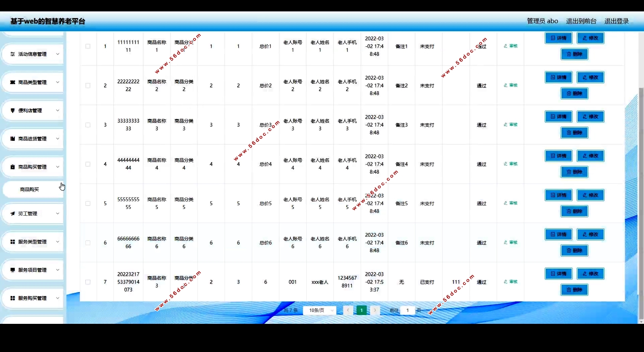Click the 商品类型管理 sidebar icon
Image resolution: width=644 pixels, height=352 pixels.
pyautogui.click(x=12, y=82)
